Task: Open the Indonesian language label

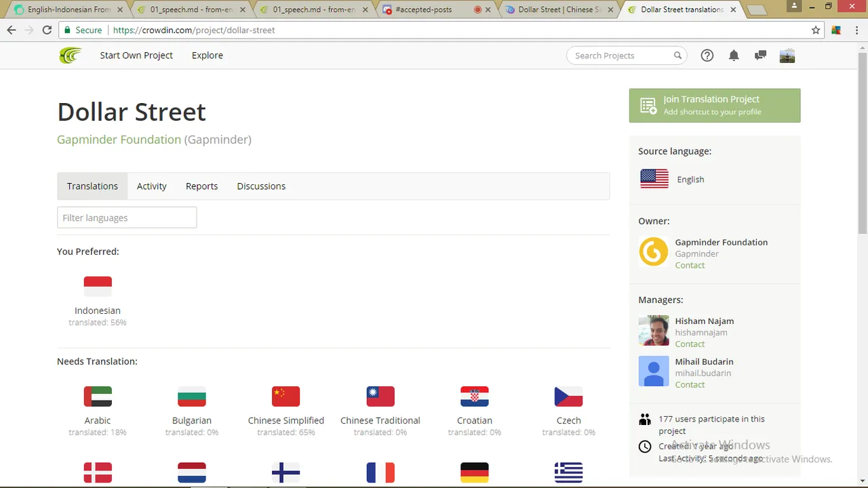Action: click(98, 310)
